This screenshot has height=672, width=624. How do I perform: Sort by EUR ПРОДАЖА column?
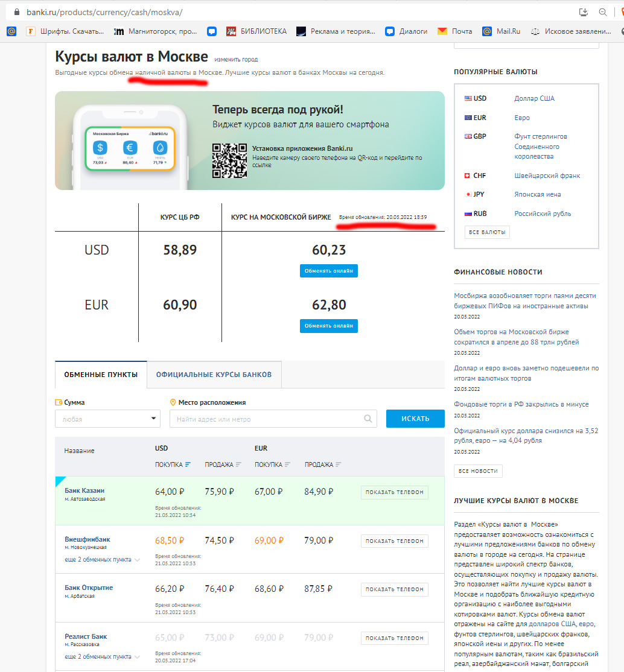click(x=323, y=464)
